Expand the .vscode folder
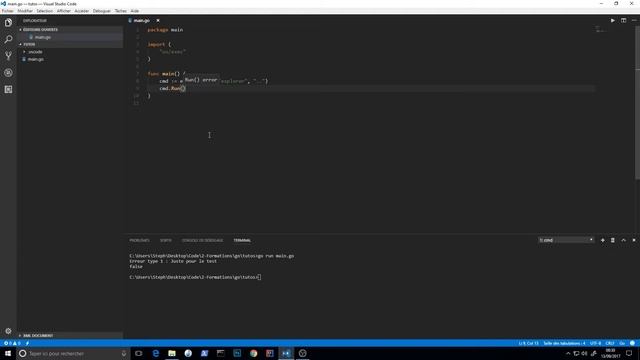Viewport: 640px width, 360px height. tap(70, 52)
